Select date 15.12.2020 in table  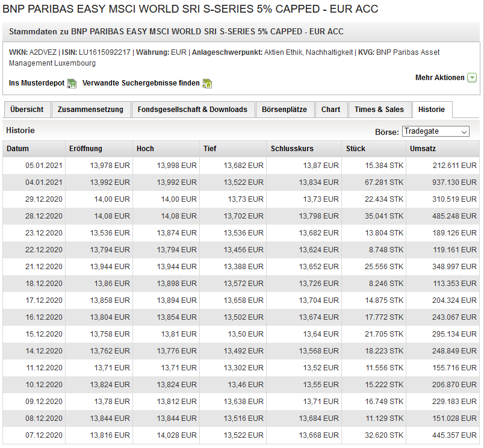(x=44, y=334)
